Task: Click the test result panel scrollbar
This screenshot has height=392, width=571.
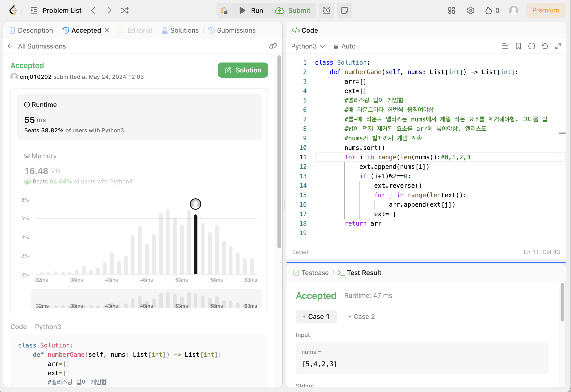Action: pyautogui.click(x=562, y=302)
